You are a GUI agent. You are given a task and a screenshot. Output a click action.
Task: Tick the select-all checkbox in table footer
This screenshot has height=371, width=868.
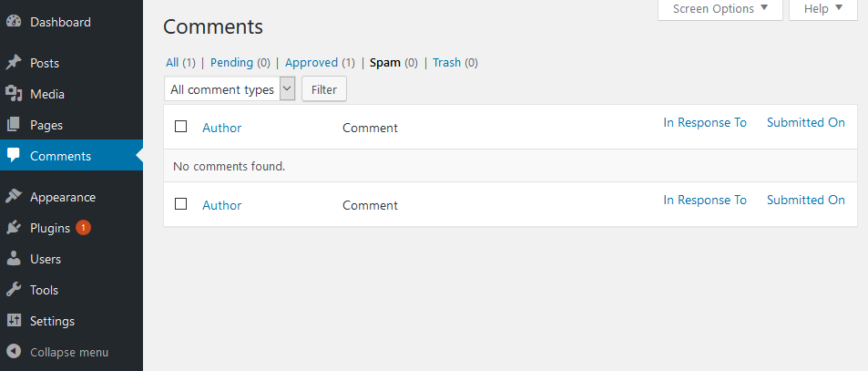click(x=180, y=204)
